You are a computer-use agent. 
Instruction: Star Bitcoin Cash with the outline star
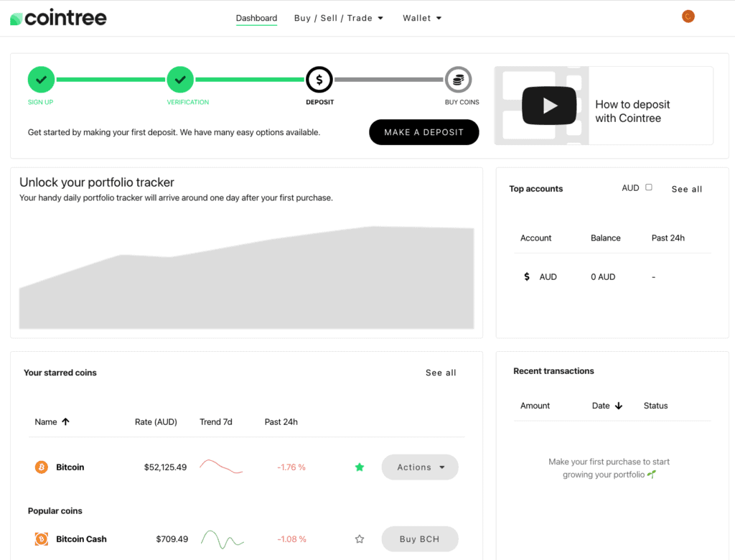pyautogui.click(x=360, y=539)
